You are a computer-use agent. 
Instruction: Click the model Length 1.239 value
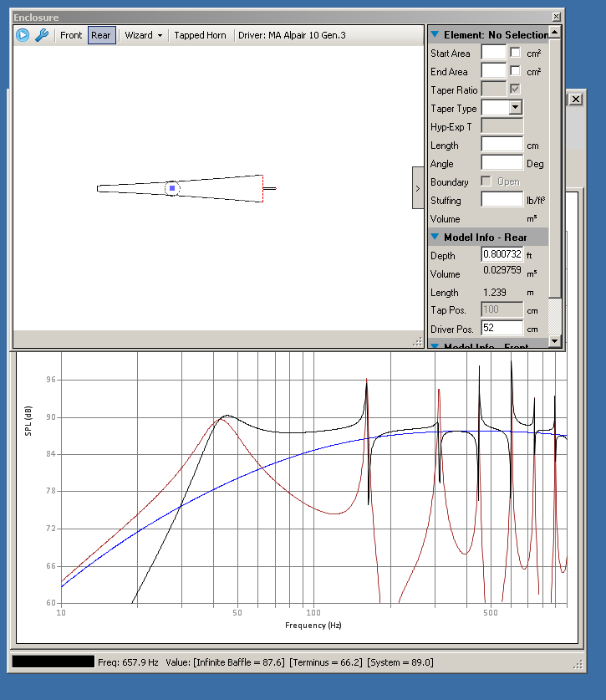pos(495,293)
